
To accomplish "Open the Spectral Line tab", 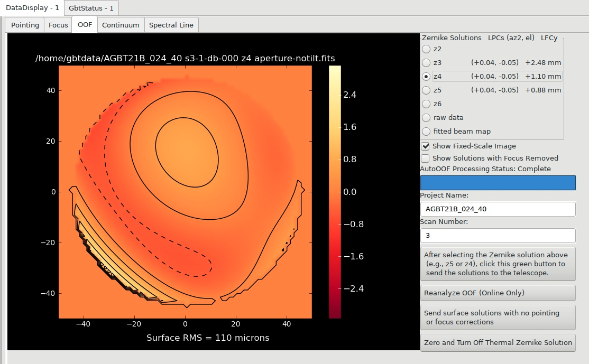I will 171,25.
